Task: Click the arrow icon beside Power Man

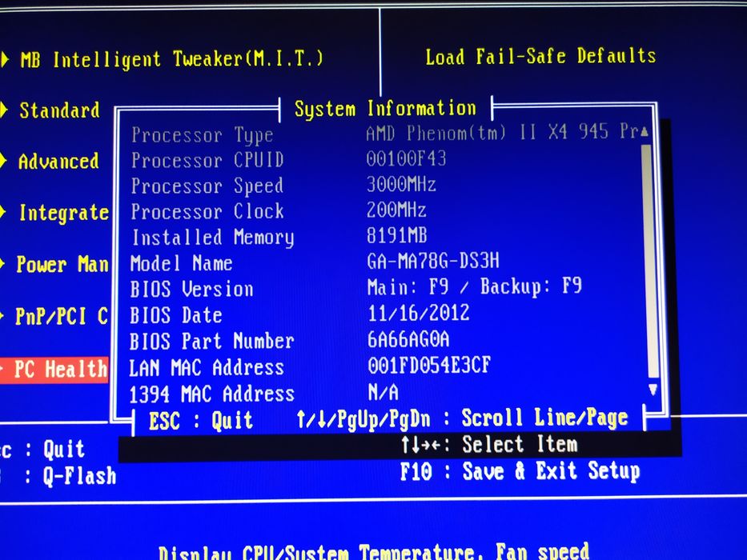Action: 2,263
